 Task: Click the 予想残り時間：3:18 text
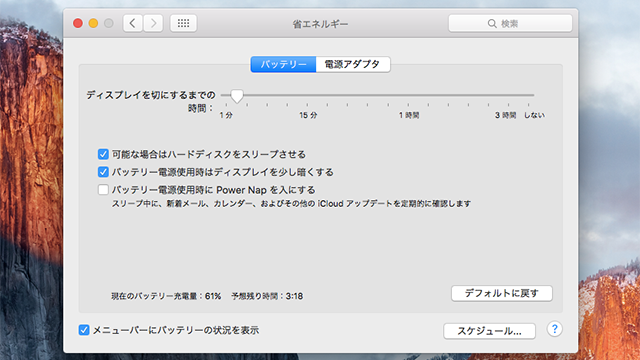point(267,296)
